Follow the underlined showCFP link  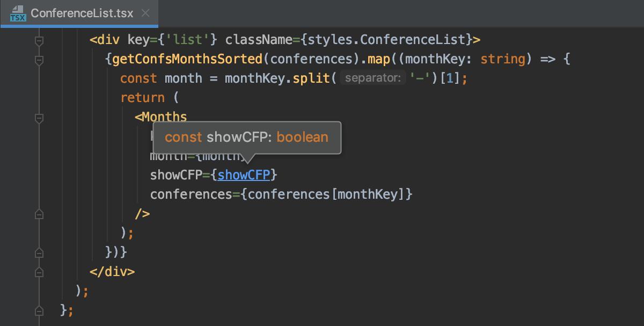coord(247,175)
